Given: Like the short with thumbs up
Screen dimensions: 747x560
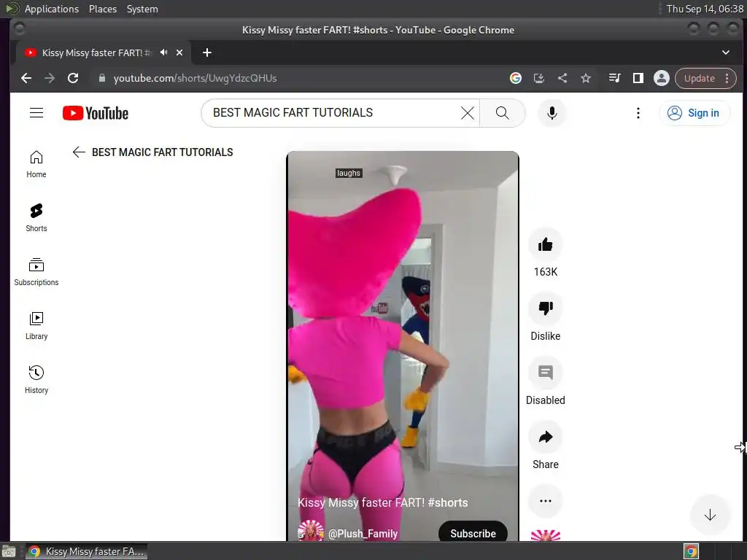Looking at the screenshot, I should 546,245.
